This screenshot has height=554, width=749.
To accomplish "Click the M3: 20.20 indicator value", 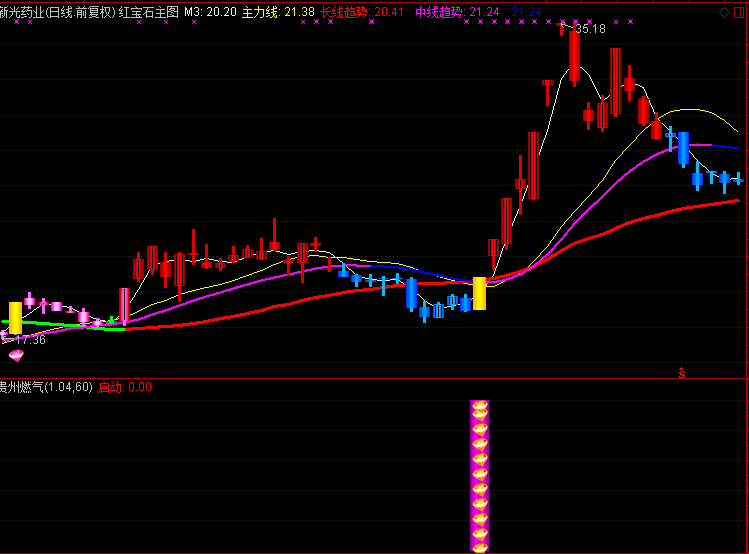I will (210, 12).
